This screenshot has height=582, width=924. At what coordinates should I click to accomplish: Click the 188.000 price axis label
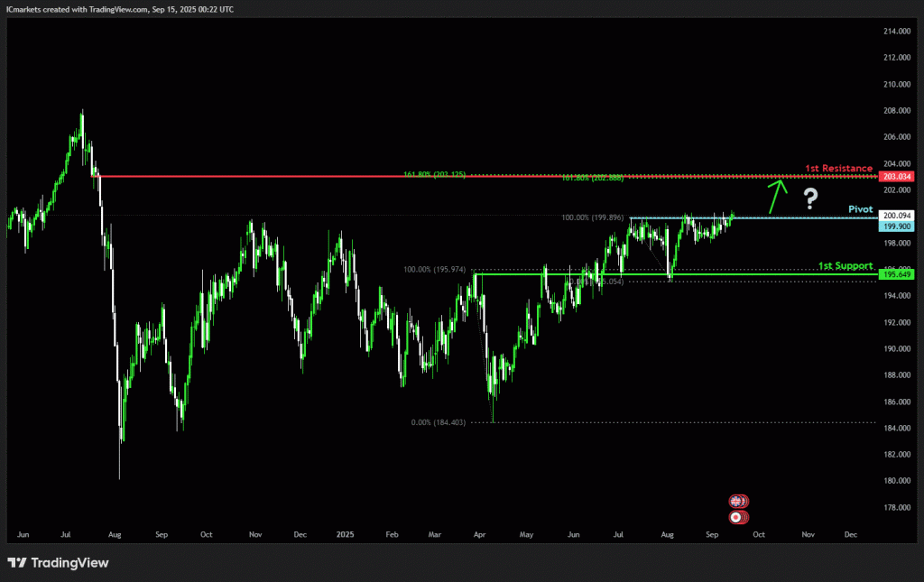[x=897, y=375]
